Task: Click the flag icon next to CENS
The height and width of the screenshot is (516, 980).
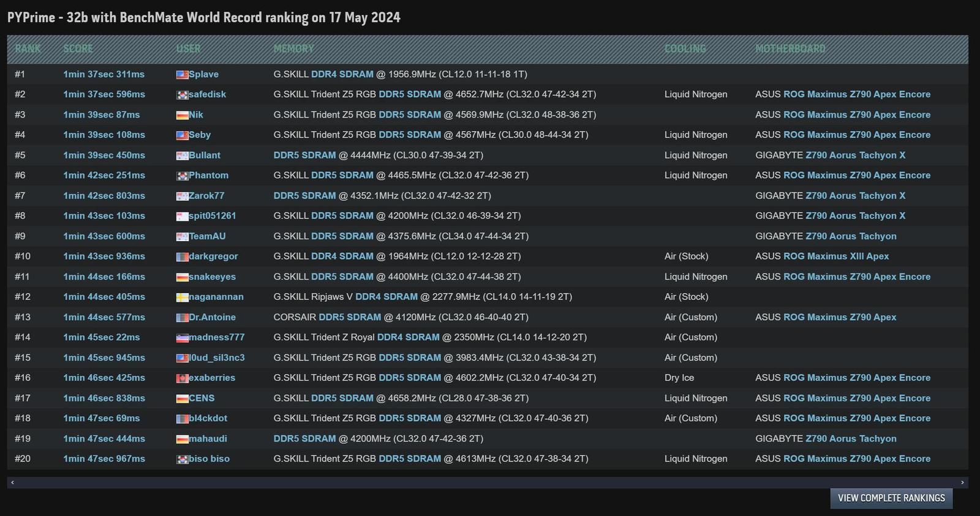Action: click(182, 398)
